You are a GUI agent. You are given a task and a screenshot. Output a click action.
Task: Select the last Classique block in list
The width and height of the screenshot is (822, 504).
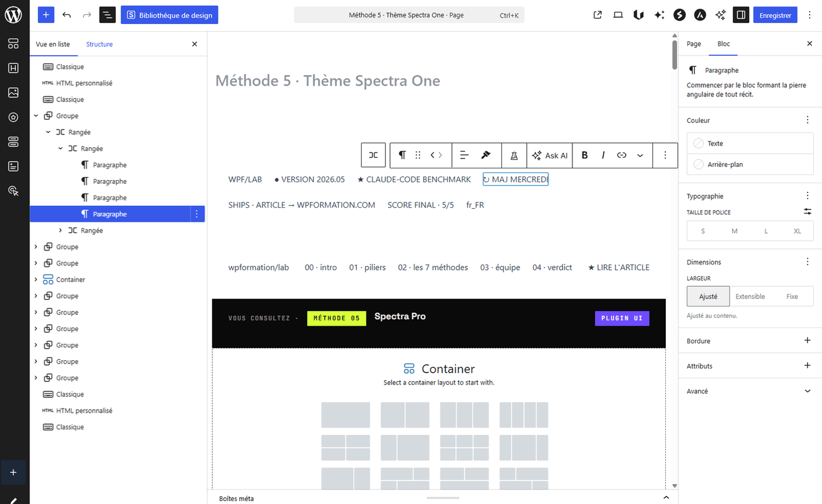click(70, 427)
